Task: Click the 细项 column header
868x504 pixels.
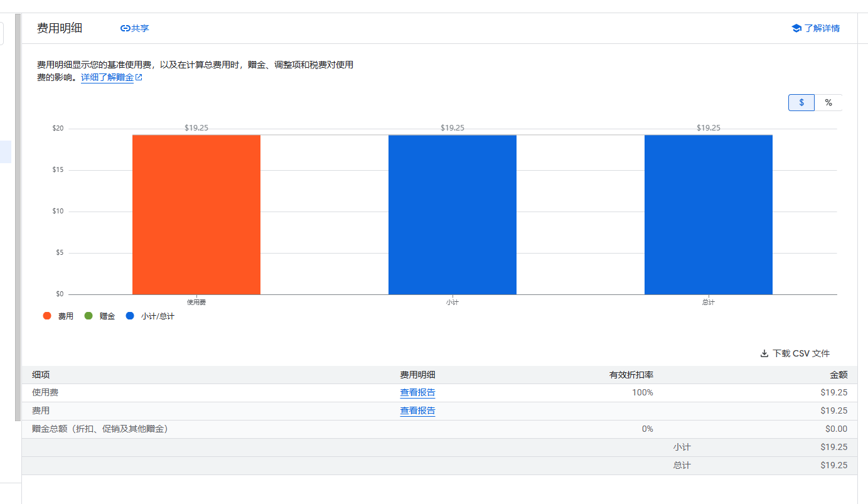Action: (x=41, y=375)
